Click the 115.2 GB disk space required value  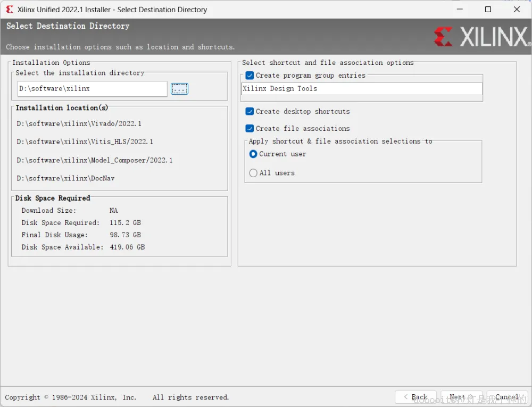pyautogui.click(x=125, y=223)
